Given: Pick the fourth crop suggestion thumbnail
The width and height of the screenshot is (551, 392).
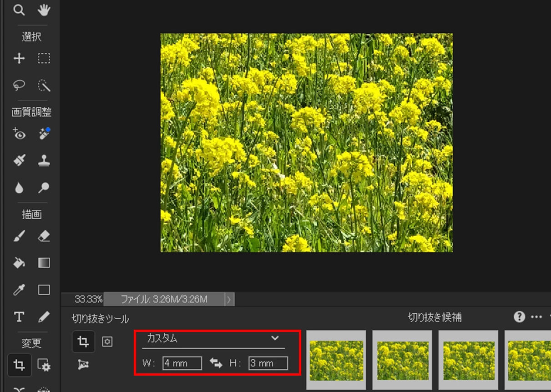Looking at the screenshot, I should (x=528, y=360).
